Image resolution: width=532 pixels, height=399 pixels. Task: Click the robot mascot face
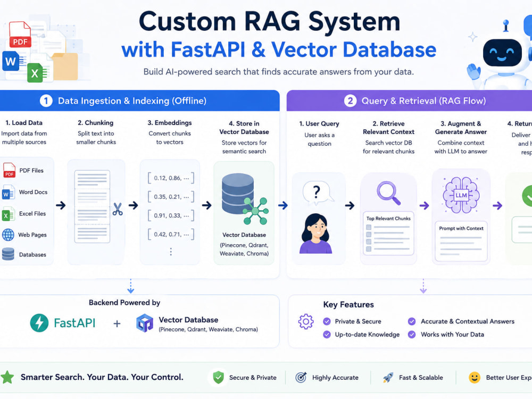[503, 53]
